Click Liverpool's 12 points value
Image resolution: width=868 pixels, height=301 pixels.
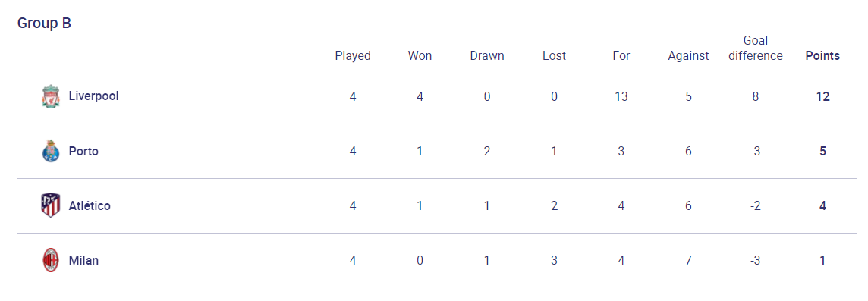click(x=822, y=96)
